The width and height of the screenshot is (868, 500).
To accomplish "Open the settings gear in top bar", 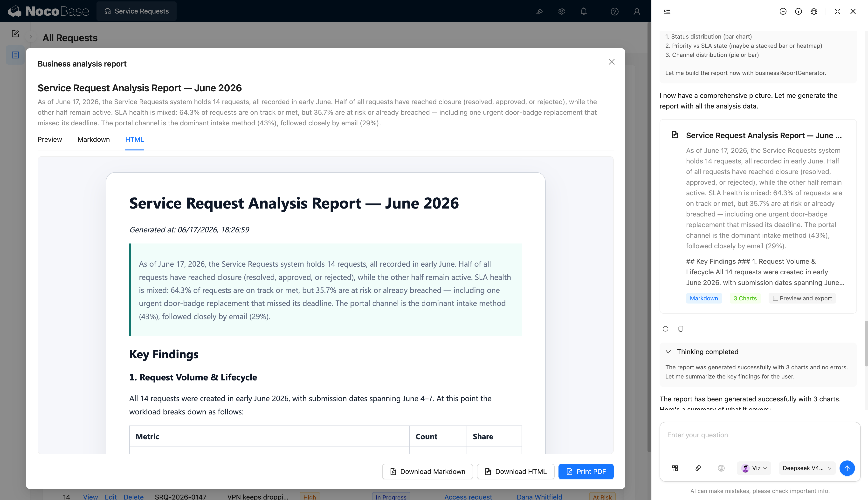I will point(561,11).
